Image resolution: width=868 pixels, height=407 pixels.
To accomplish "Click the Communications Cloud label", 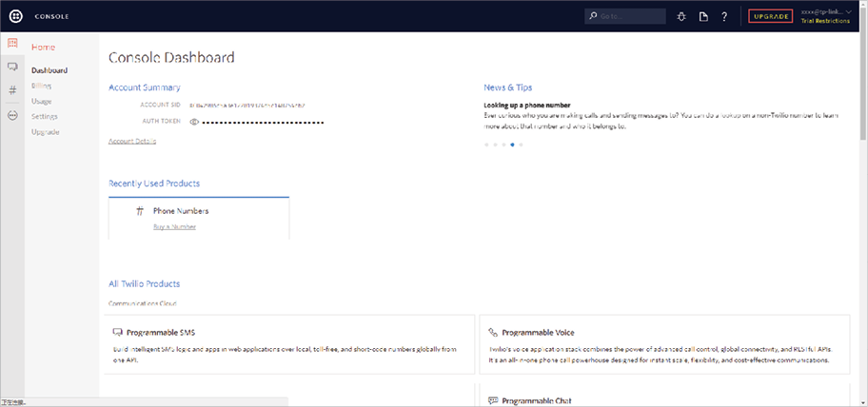I will (x=143, y=303).
